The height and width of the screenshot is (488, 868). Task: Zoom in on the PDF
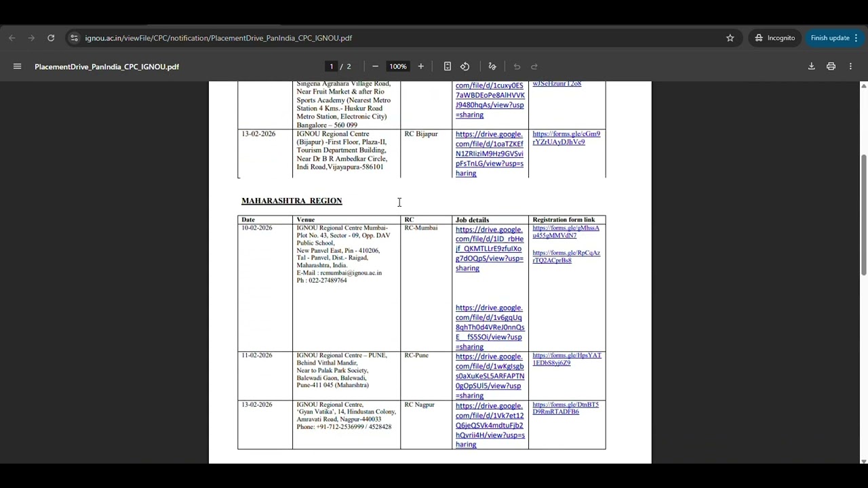420,66
